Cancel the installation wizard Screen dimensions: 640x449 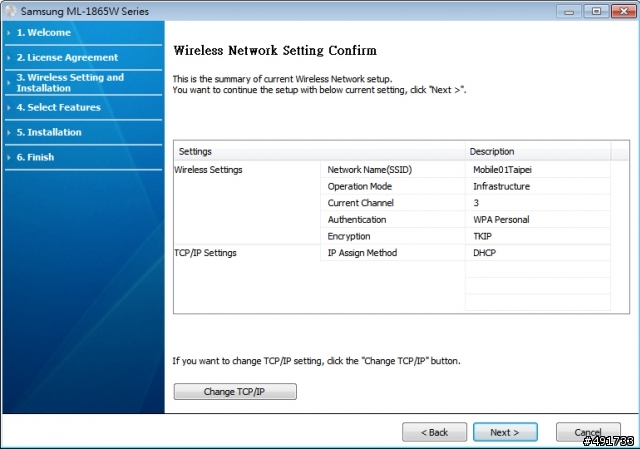tap(588, 432)
